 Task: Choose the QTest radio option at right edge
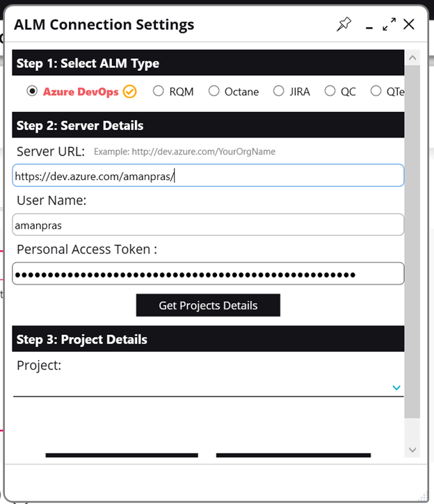[376, 91]
